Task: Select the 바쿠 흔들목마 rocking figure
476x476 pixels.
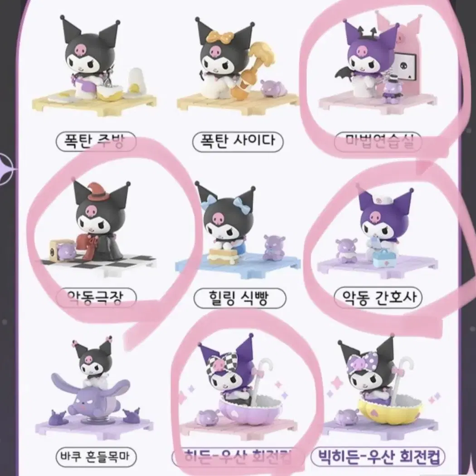Action: point(94,389)
